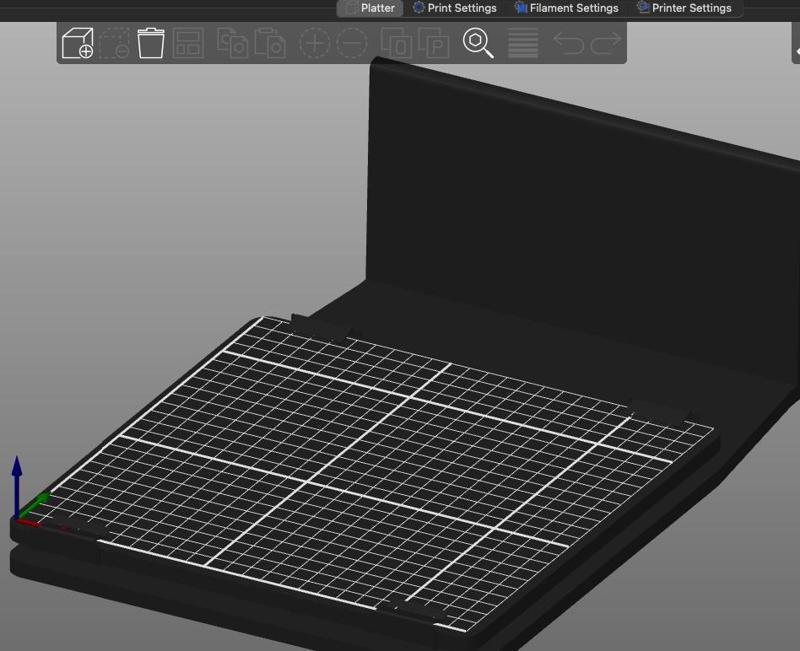800x651 pixels.
Task: Open the Filament Settings tab
Action: point(566,8)
